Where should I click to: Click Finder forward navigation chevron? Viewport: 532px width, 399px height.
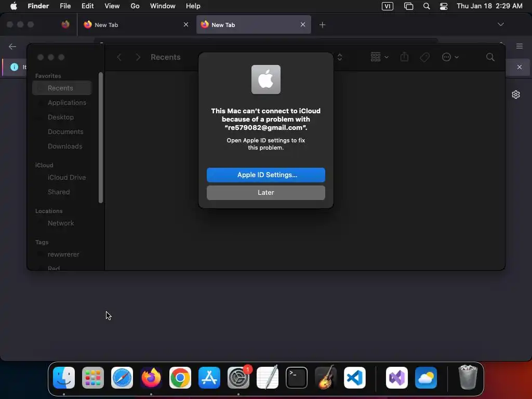tap(138, 57)
